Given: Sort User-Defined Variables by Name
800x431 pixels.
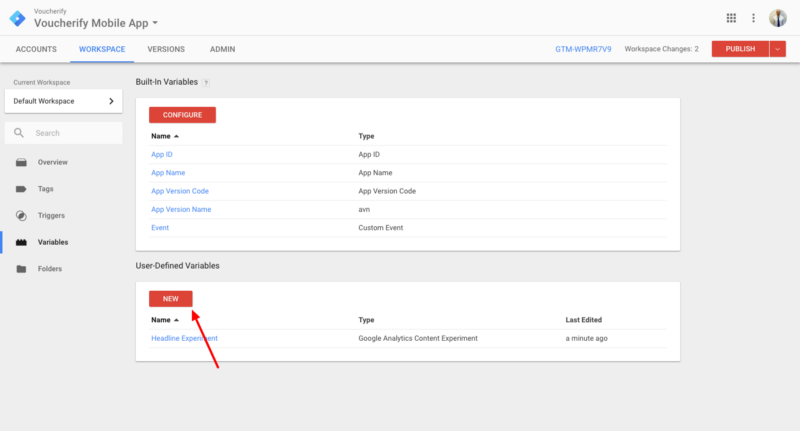Looking at the screenshot, I should point(165,320).
